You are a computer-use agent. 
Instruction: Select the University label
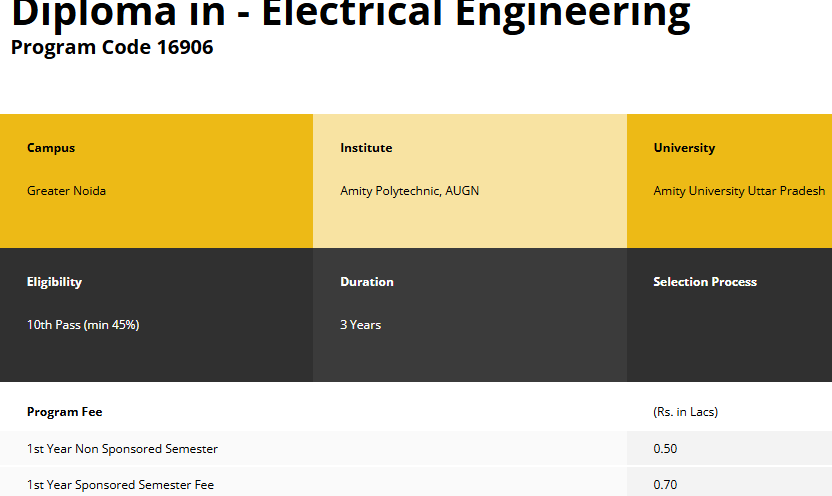tap(684, 148)
